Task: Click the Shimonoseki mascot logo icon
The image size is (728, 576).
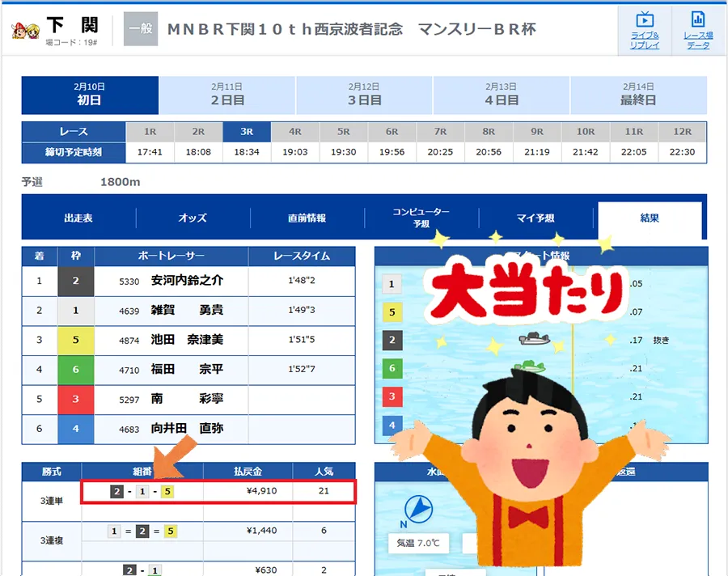Action: click(26, 30)
